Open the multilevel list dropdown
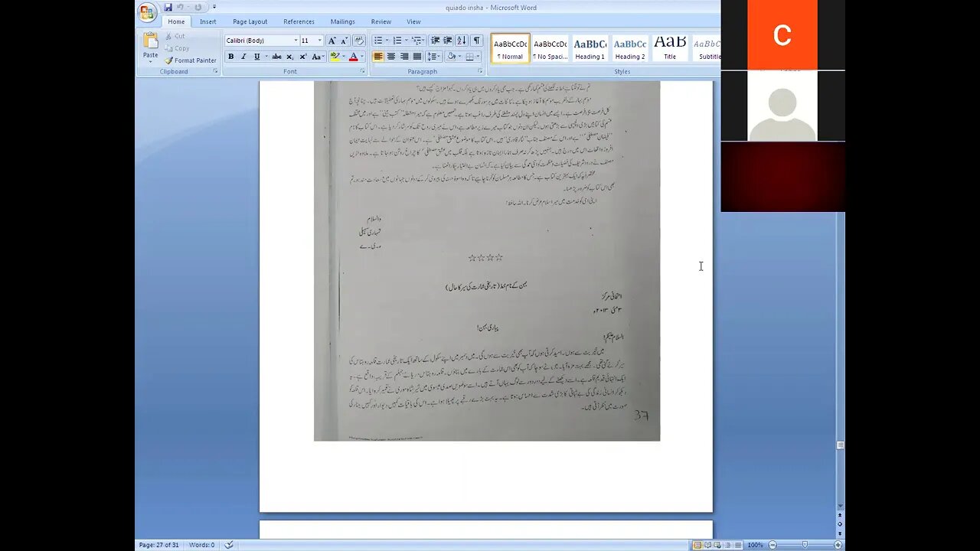Screen dimensions: 980x551 point(422,41)
